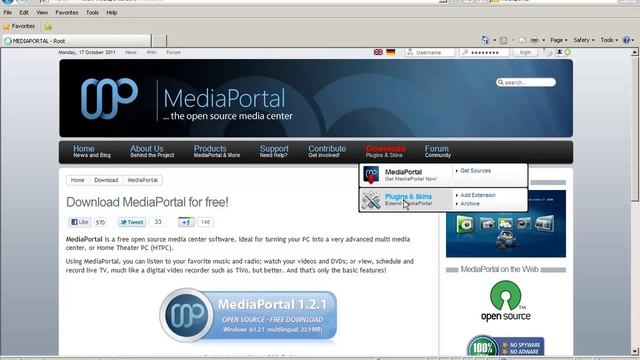
Task: Click the Favorites button in the favorites bar
Action: point(19,27)
